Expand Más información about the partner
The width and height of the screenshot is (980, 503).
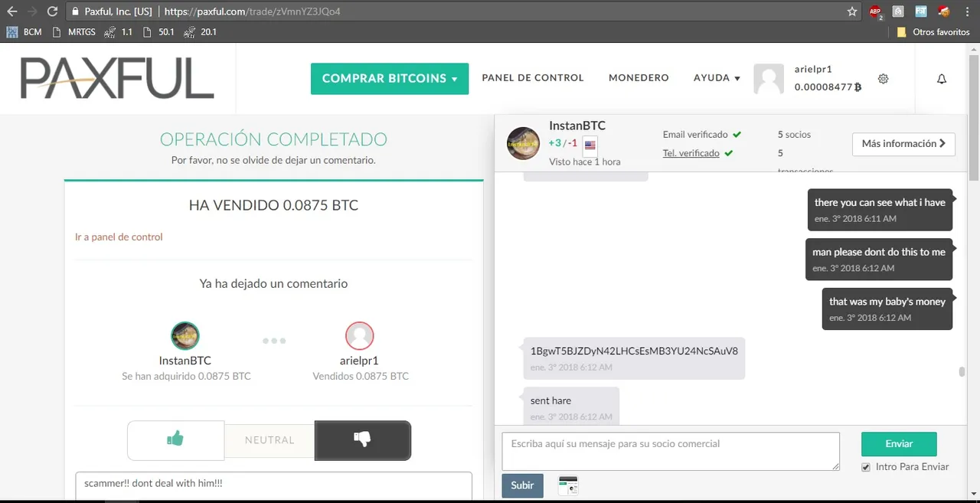(903, 144)
